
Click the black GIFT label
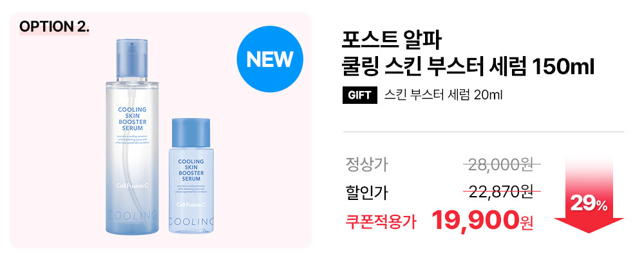(359, 95)
